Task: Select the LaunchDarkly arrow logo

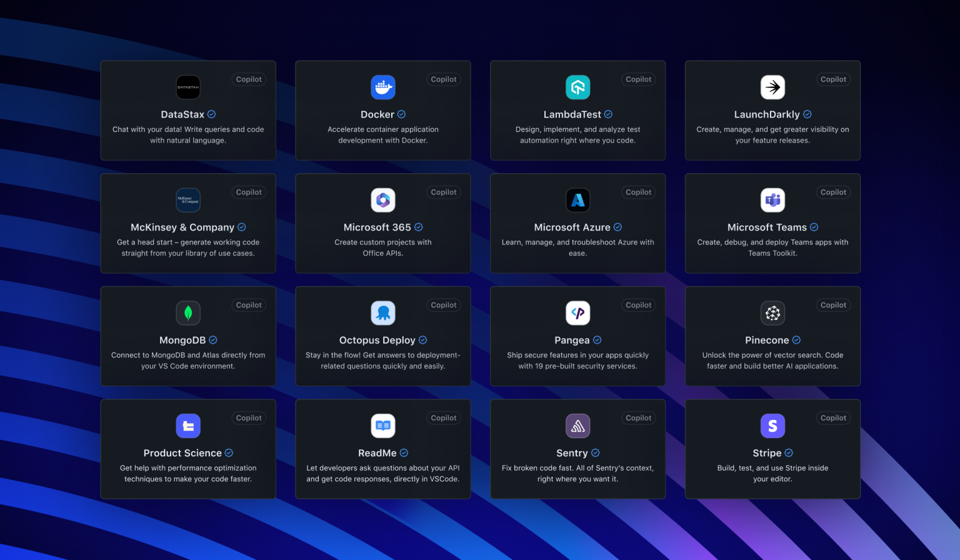Action: pyautogui.click(x=772, y=87)
